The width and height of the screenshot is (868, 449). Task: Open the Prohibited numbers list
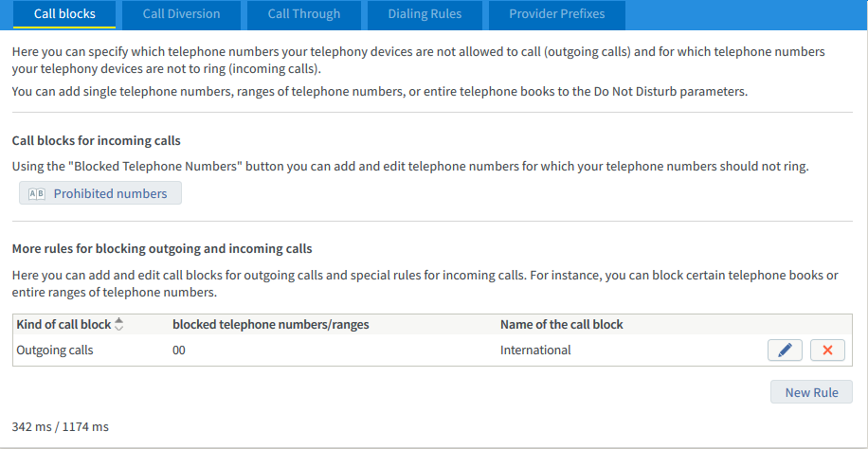(x=100, y=193)
